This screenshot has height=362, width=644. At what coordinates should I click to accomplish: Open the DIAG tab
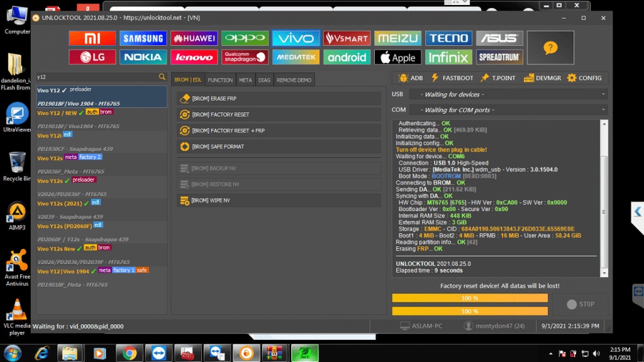pyautogui.click(x=264, y=80)
